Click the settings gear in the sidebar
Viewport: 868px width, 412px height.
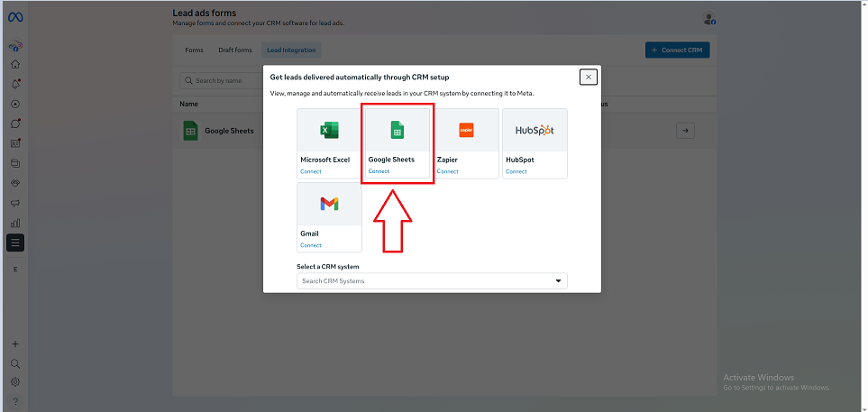pyautogui.click(x=15, y=381)
